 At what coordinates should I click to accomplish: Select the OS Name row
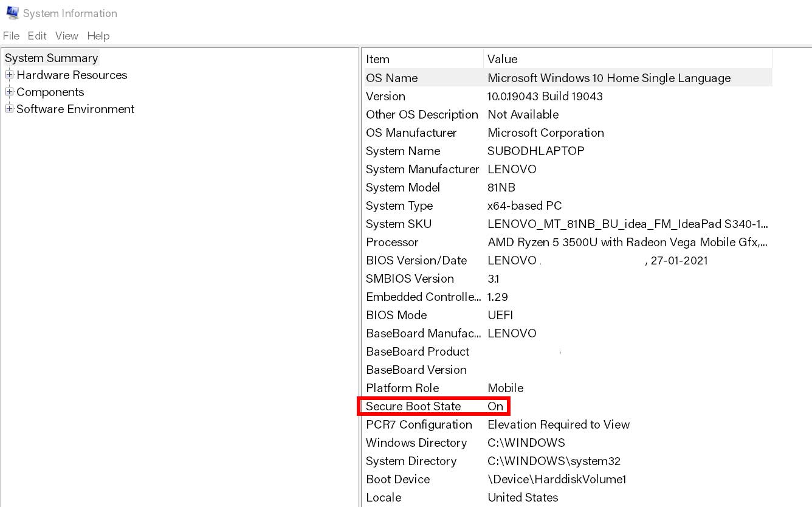click(x=568, y=78)
